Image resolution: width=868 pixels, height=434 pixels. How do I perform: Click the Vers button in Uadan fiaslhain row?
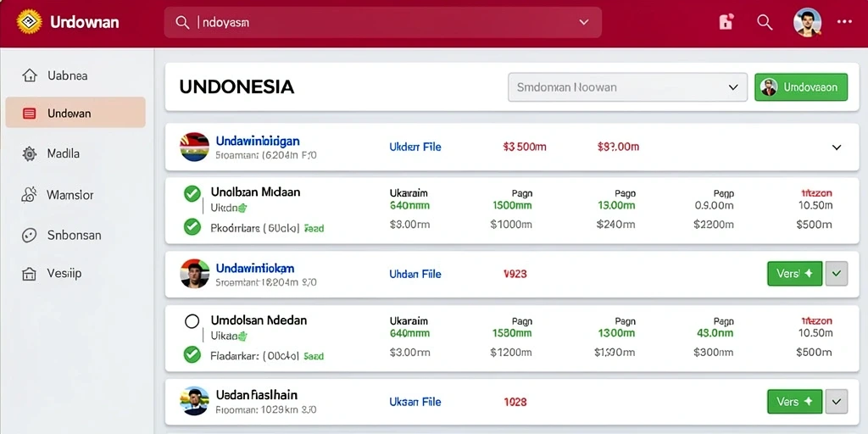click(x=794, y=401)
